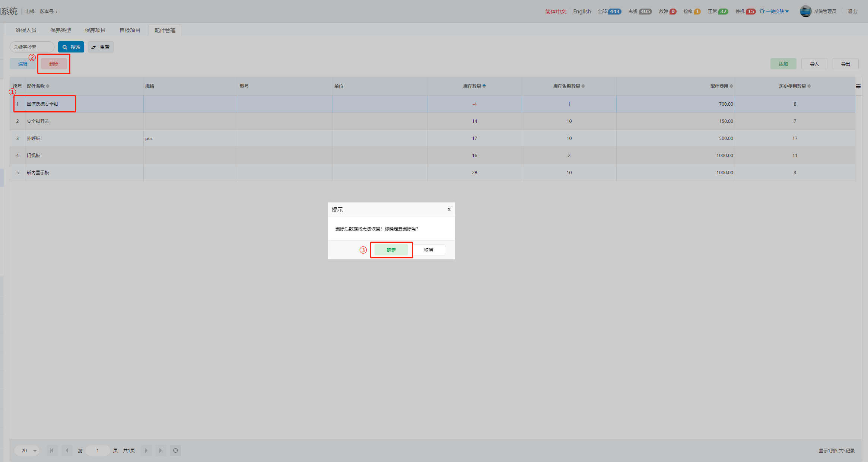The image size is (868, 462).
Task: Go to last page arrow
Action: coord(160,450)
